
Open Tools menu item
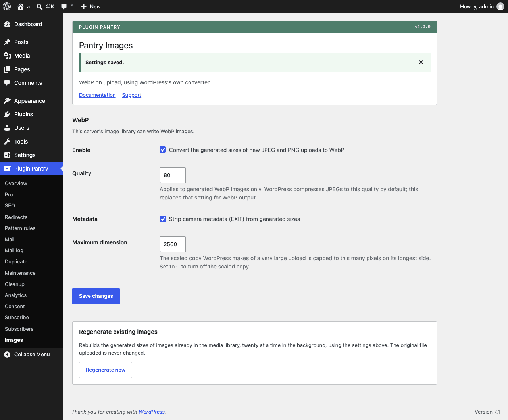(x=32, y=142)
